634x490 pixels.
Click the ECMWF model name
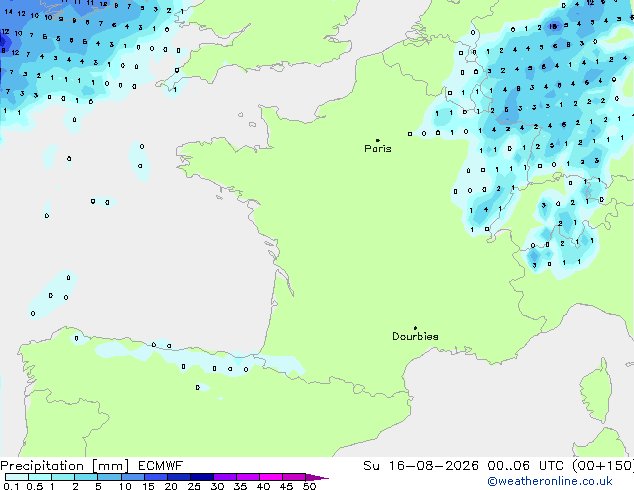161,466
